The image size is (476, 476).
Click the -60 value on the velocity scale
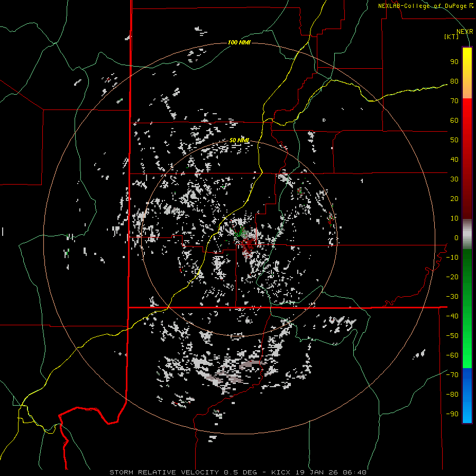[x=452, y=355]
